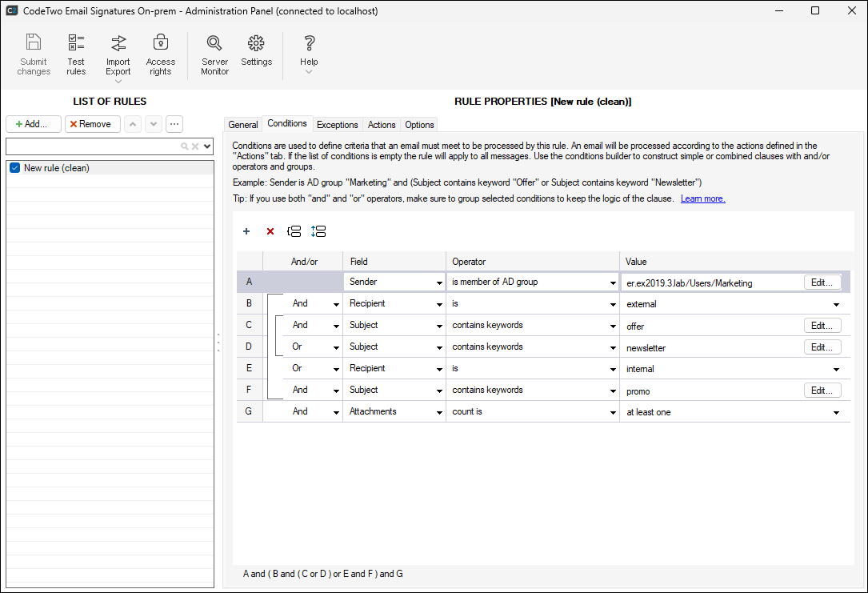The height and width of the screenshot is (593, 868).
Task: Move rule down arrow button
Action: (x=154, y=124)
